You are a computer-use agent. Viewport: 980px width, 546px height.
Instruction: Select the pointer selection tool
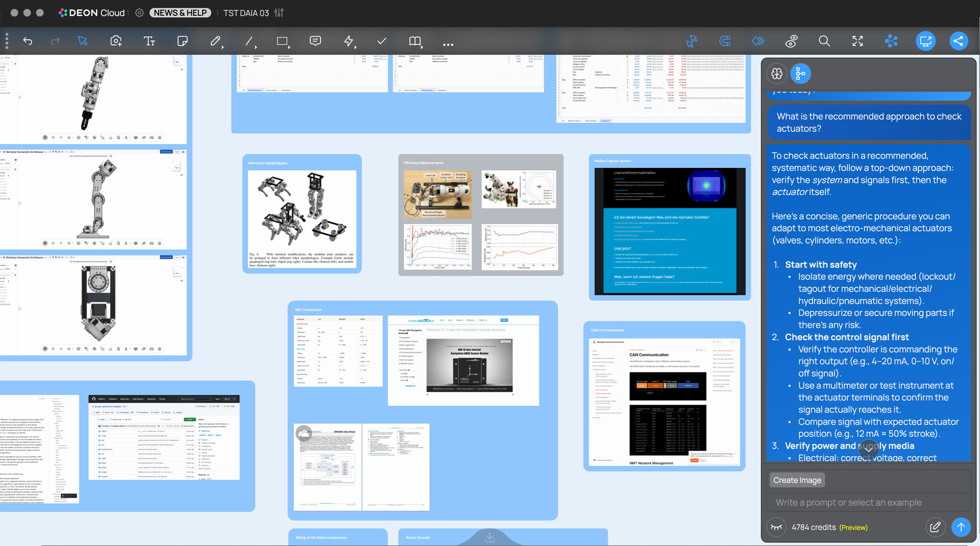click(83, 41)
